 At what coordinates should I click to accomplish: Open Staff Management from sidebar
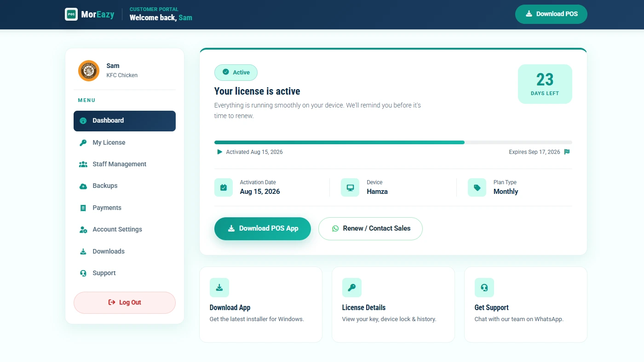pos(125,164)
